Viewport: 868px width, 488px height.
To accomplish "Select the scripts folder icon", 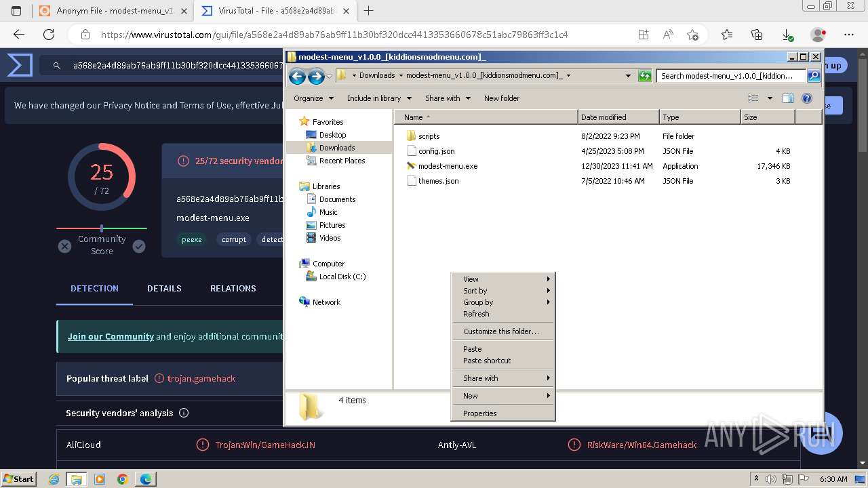I will coord(411,136).
